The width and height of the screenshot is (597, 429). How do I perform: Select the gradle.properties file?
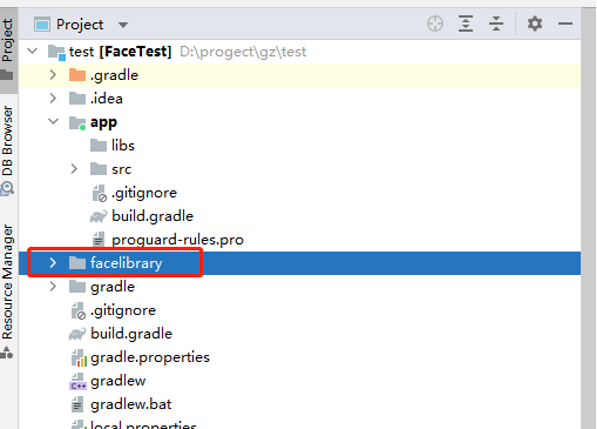pyautogui.click(x=150, y=357)
